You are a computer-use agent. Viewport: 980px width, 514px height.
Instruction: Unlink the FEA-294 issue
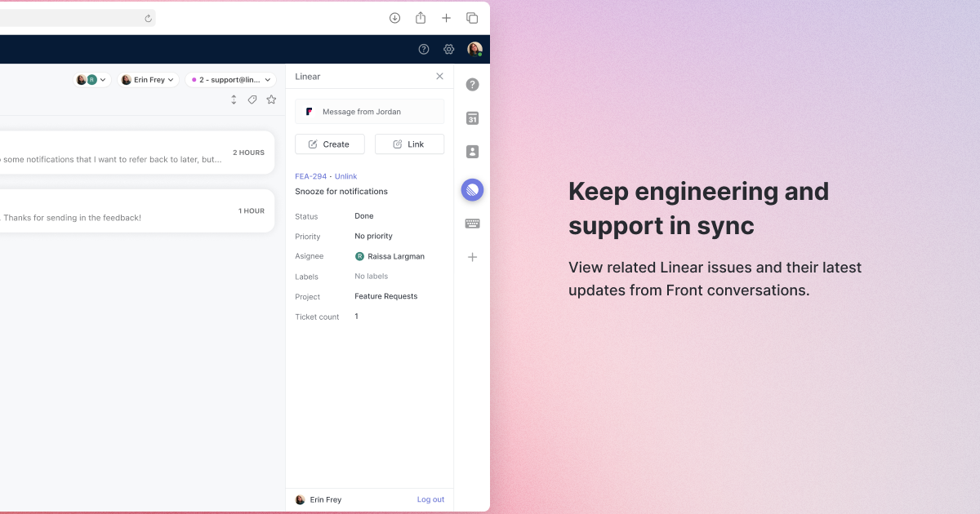[x=345, y=176]
